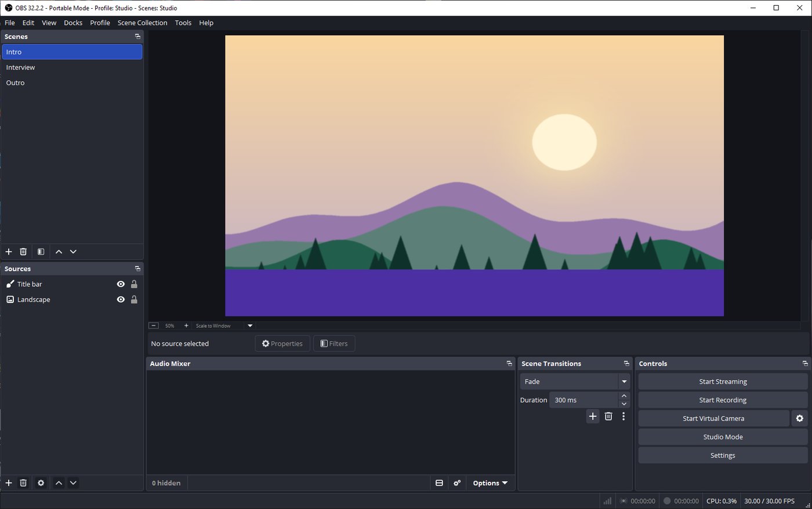Screen dimensions: 812x509
Task: Lock the Title bar source
Action: (134, 284)
